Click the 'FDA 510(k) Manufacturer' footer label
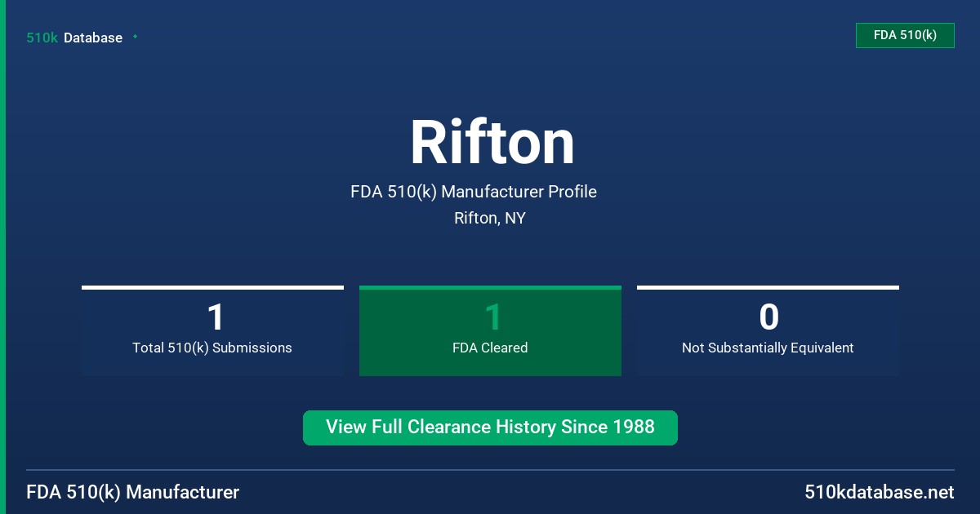Viewport: 980px width, 514px height. 133,493
